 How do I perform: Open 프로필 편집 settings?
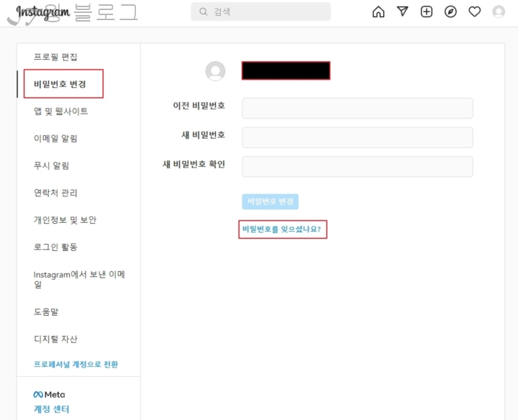pos(55,57)
